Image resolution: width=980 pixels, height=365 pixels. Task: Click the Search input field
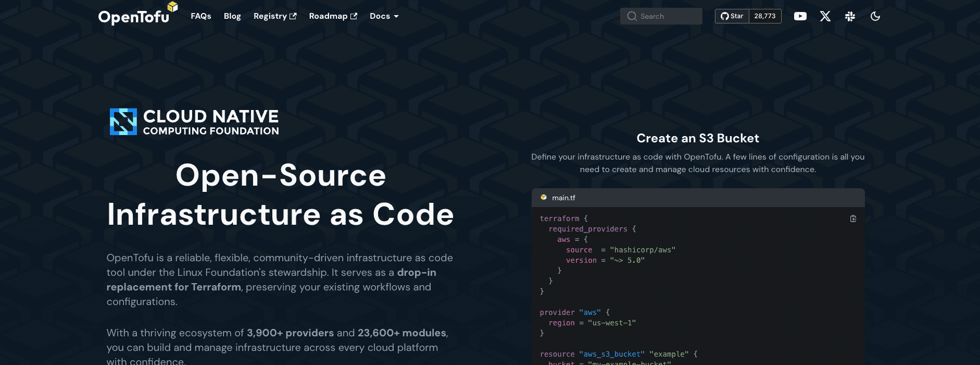661,16
